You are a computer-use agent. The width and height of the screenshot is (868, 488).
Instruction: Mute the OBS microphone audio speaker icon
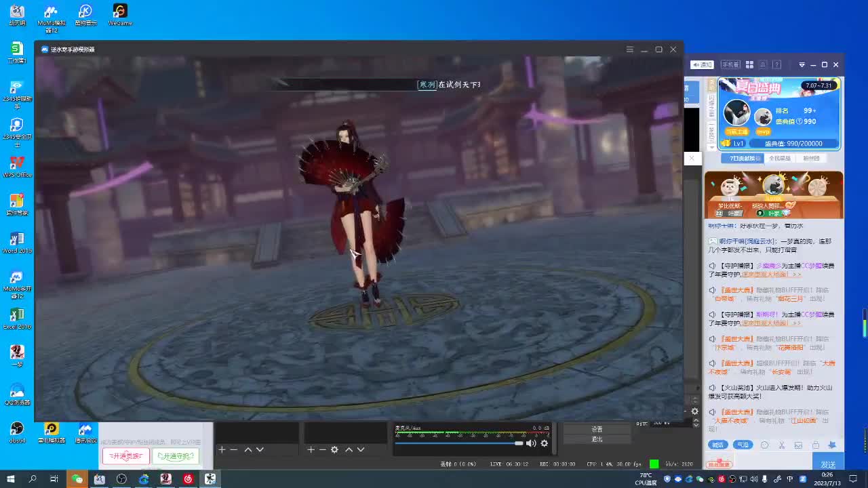(531, 443)
